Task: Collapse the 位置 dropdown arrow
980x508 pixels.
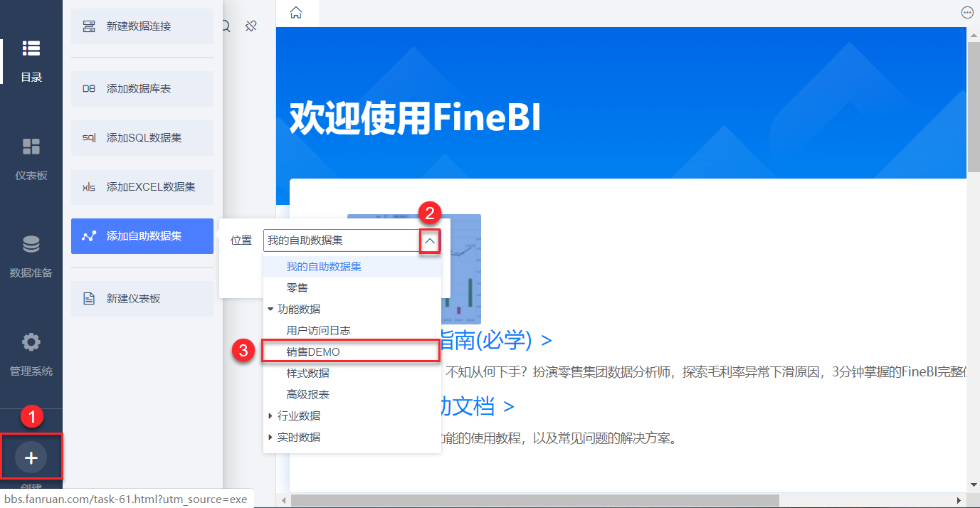Action: (x=430, y=241)
